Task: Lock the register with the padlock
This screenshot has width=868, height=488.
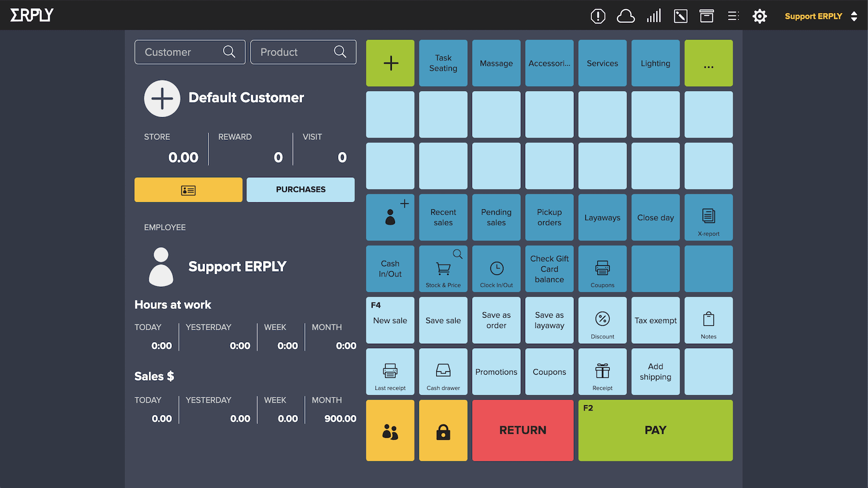Action: (x=443, y=430)
